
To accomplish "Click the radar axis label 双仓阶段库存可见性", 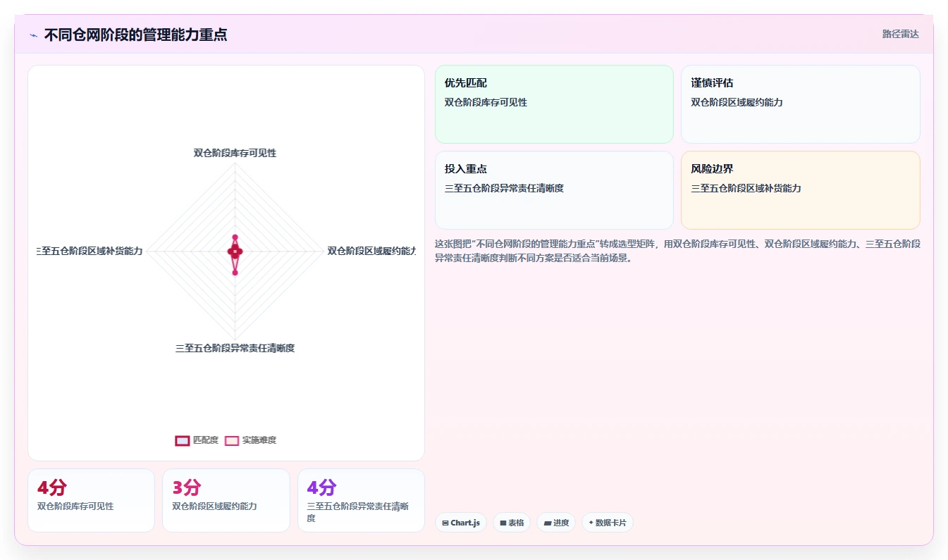I will click(235, 153).
